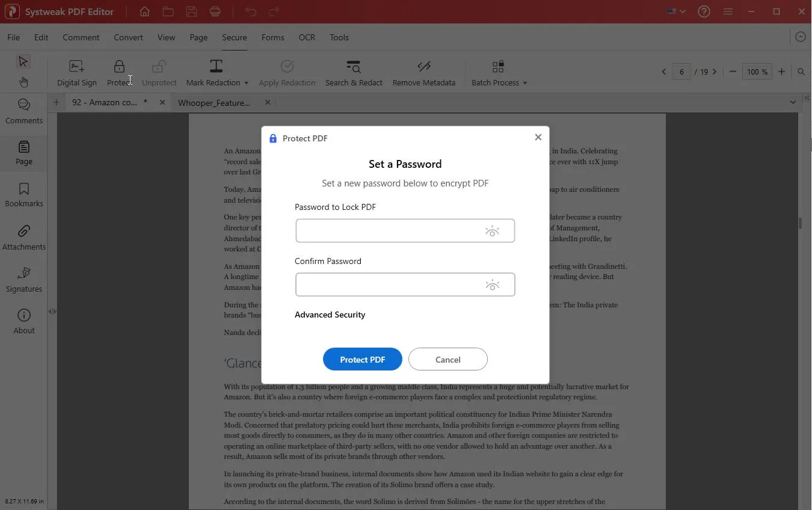This screenshot has height=510, width=812.
Task: Open the Bookmarks side panel
Action: click(x=24, y=195)
